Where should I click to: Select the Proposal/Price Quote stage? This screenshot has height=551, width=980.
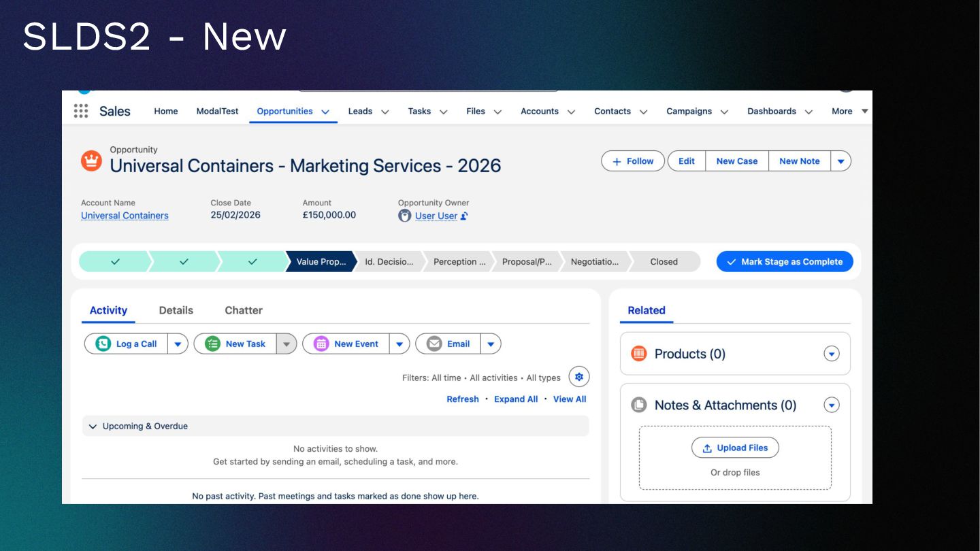[x=527, y=262]
